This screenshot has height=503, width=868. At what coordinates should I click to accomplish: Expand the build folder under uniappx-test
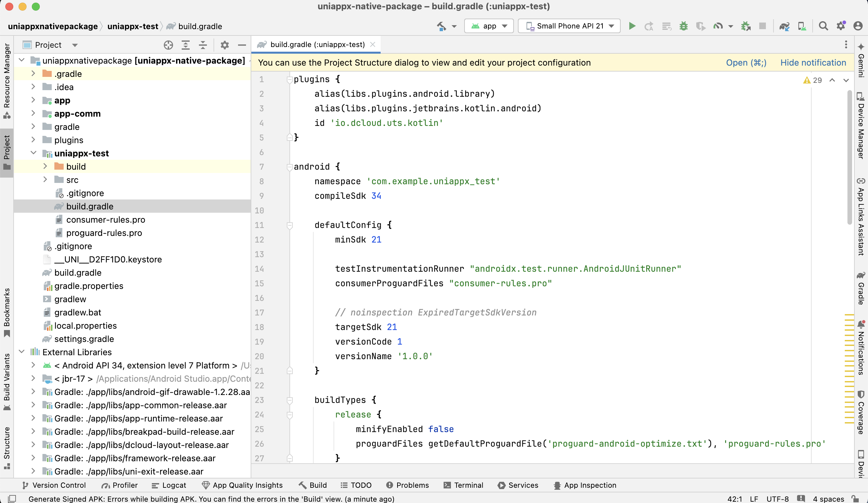pyautogui.click(x=45, y=166)
